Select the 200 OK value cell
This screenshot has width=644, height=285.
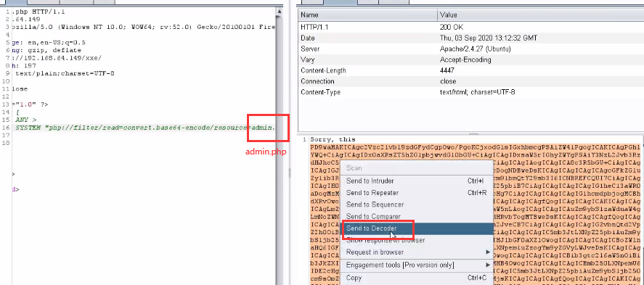(540, 27)
